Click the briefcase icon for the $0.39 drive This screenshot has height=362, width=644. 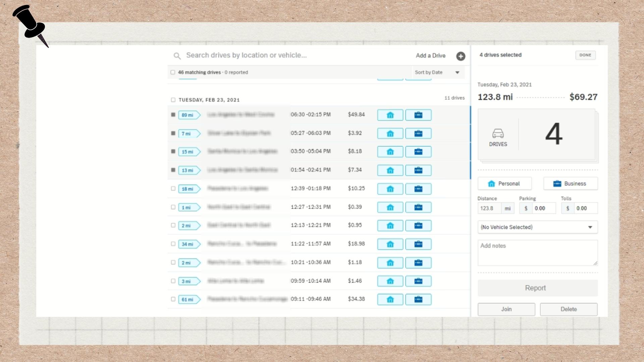pos(418,207)
